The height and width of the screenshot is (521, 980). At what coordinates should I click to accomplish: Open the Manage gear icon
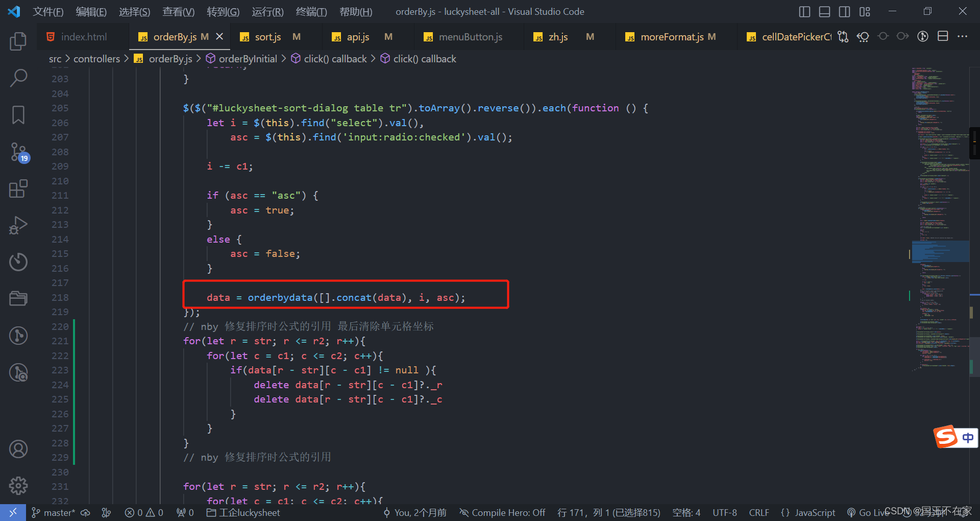tap(18, 486)
